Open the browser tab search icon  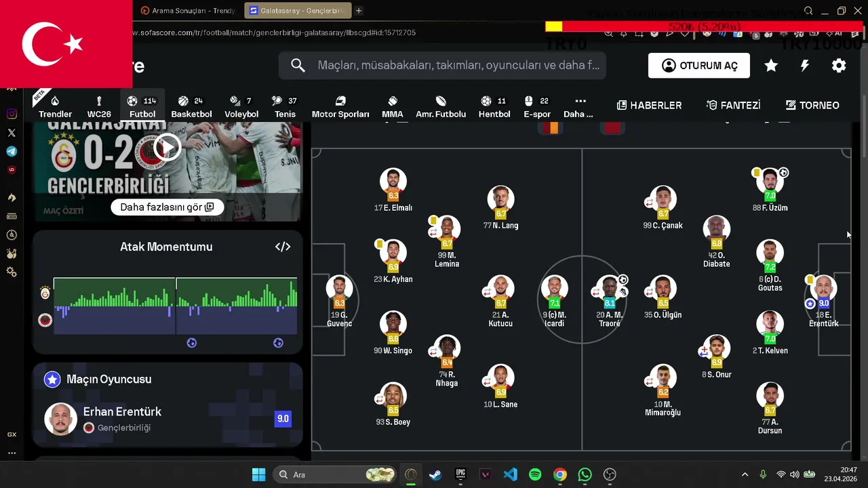point(808,11)
